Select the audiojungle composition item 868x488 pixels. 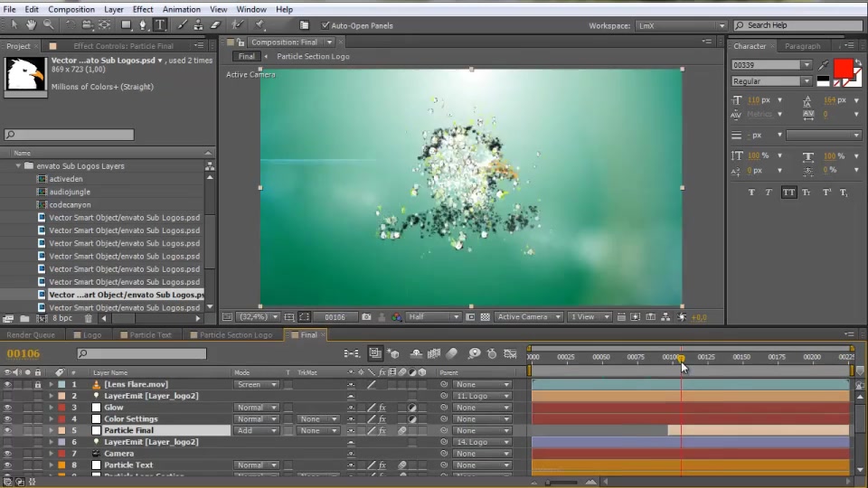70,192
